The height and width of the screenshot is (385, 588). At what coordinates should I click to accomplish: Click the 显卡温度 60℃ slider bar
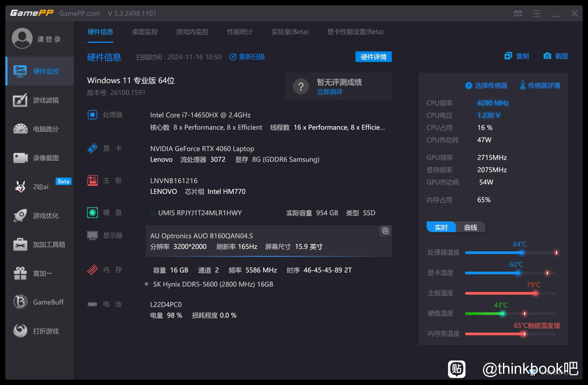pos(510,273)
